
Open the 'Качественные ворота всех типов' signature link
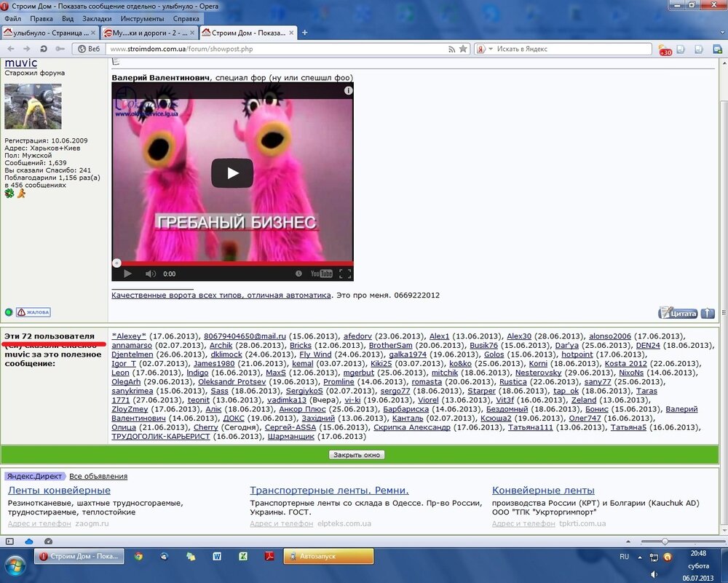click(221, 296)
